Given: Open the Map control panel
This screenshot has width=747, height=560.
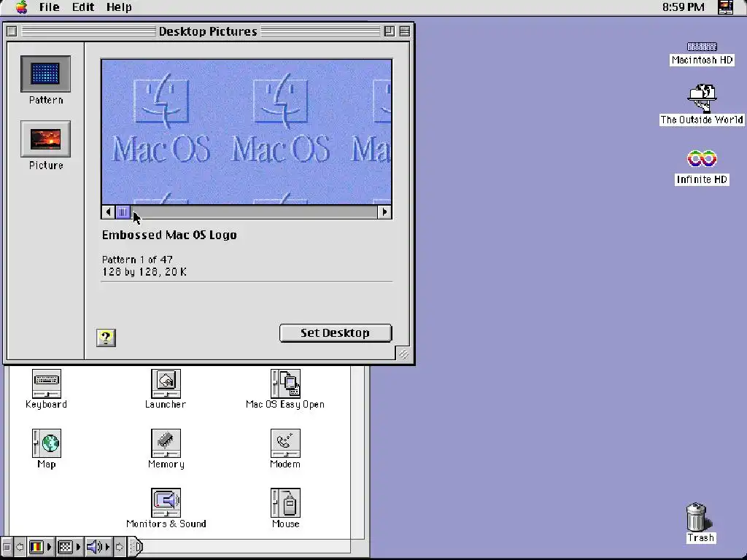Looking at the screenshot, I should (46, 443).
